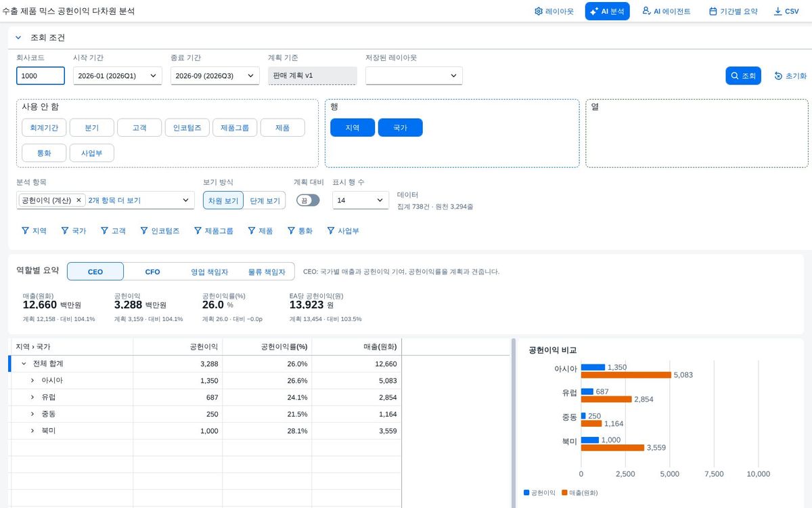Open the 기간별 요약 view
Screen dimensions: 812x508
click(733, 12)
